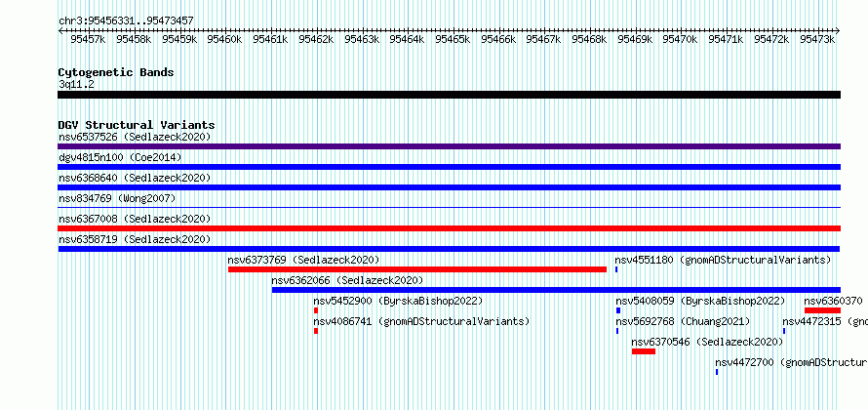Open the nsv5408059 (ByrskaBishop2022) label
The height and width of the screenshot is (410, 868).
pos(701,301)
